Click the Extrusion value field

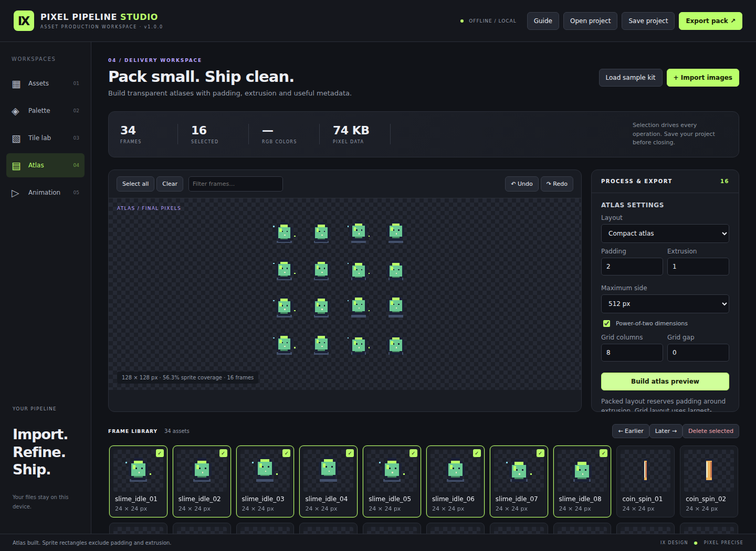[698, 267]
